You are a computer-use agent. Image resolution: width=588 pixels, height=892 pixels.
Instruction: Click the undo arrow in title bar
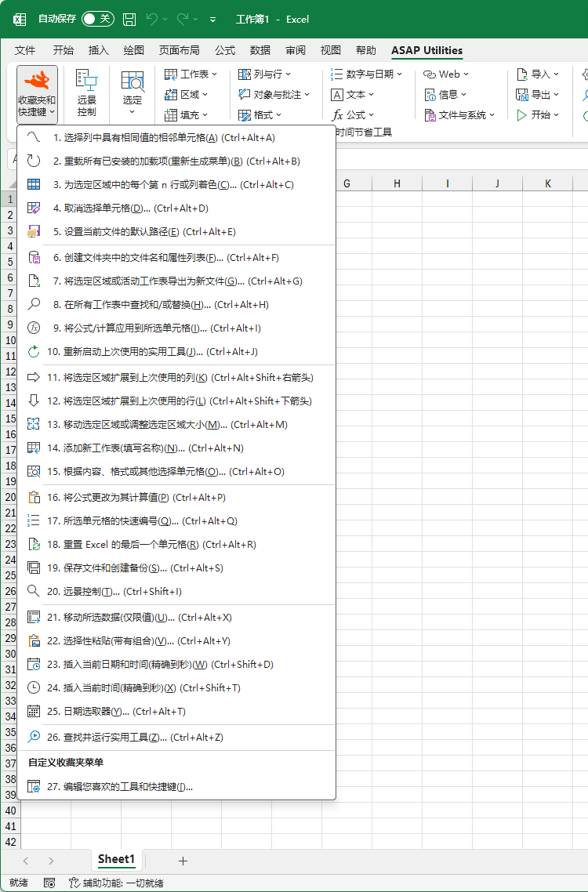(x=153, y=20)
